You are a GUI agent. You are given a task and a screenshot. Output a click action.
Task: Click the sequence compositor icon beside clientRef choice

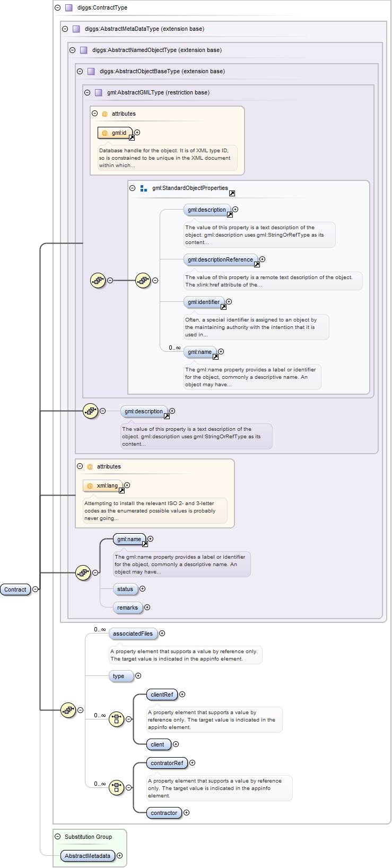tap(116, 719)
